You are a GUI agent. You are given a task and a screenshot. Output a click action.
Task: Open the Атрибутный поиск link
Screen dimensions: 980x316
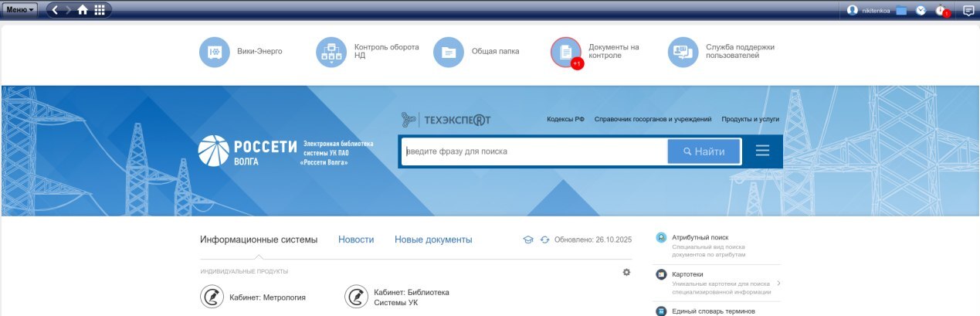(x=700, y=237)
